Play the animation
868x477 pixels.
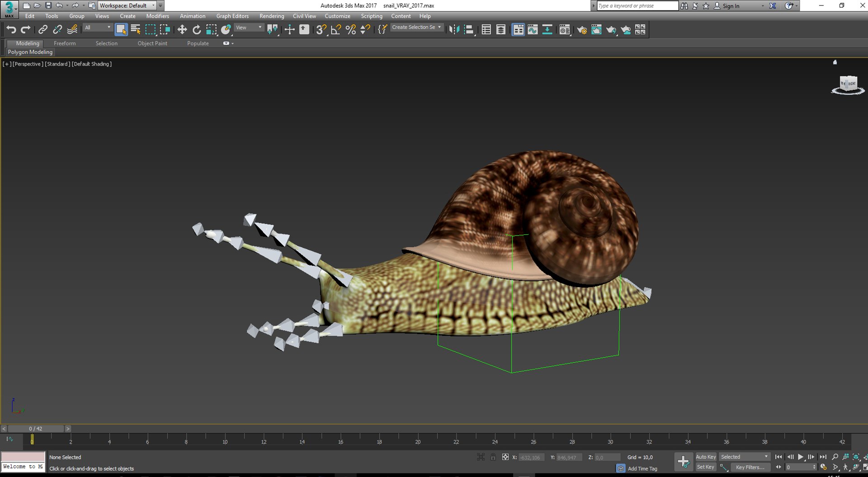(801, 457)
